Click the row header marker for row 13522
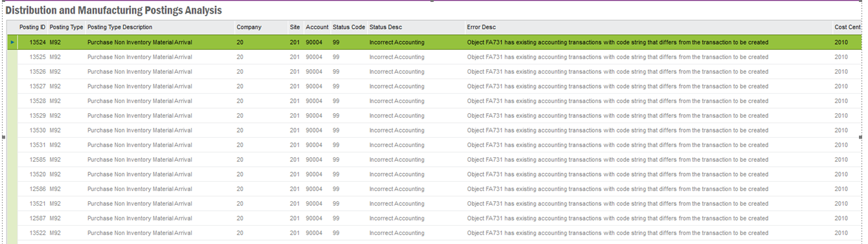The image size is (868, 244). point(12,233)
